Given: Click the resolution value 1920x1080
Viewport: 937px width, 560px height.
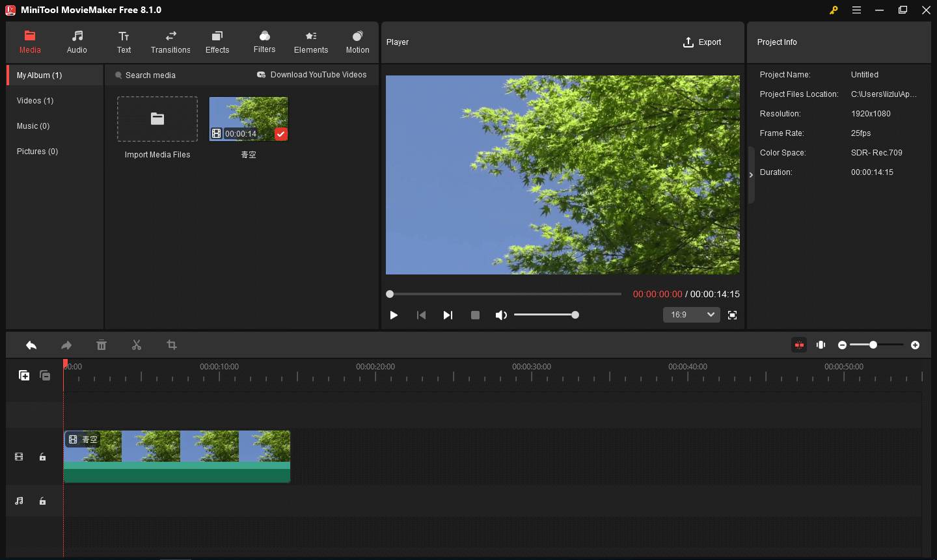Looking at the screenshot, I should pos(871,114).
